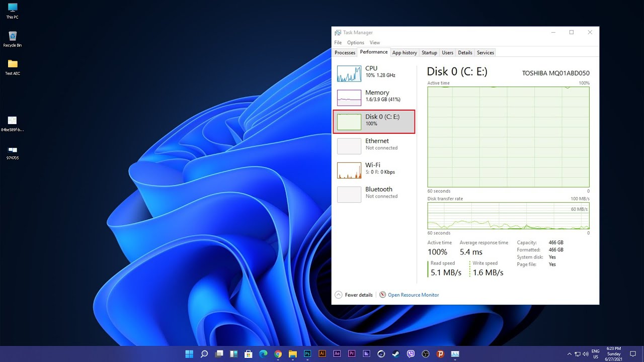The height and width of the screenshot is (362, 644).
Task: Launch Microsoft Store from taskbar
Action: click(x=248, y=354)
